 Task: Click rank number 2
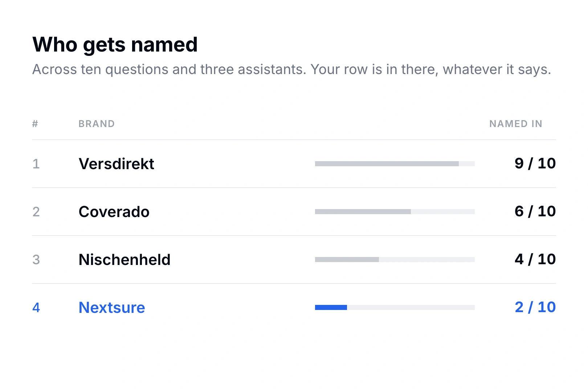(x=36, y=212)
